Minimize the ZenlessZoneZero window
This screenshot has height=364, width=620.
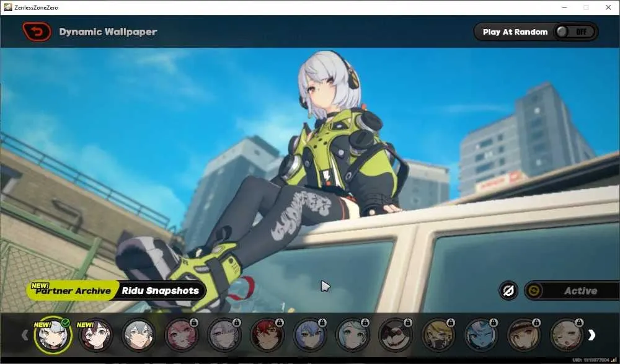click(x=564, y=7)
